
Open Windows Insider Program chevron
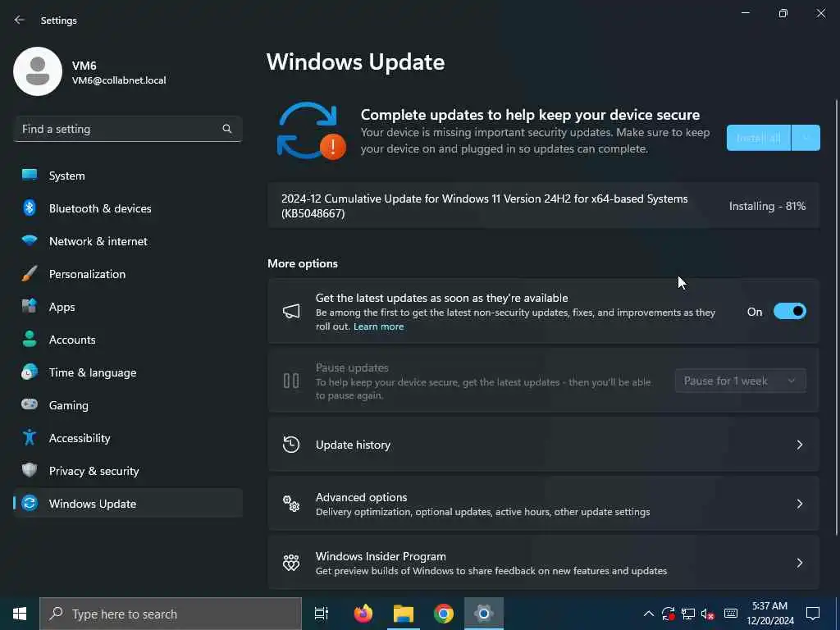tap(799, 563)
